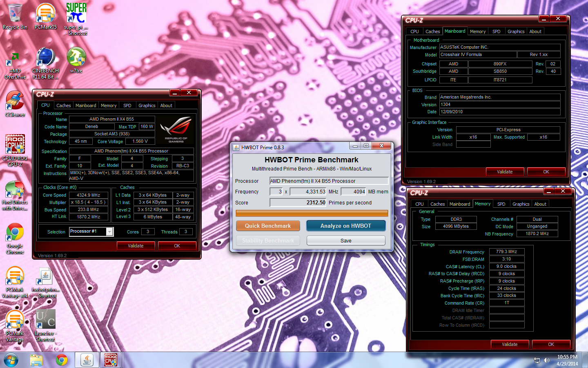The image size is (588, 368).
Task: Open Windows Start menu orb
Action: coord(11,360)
